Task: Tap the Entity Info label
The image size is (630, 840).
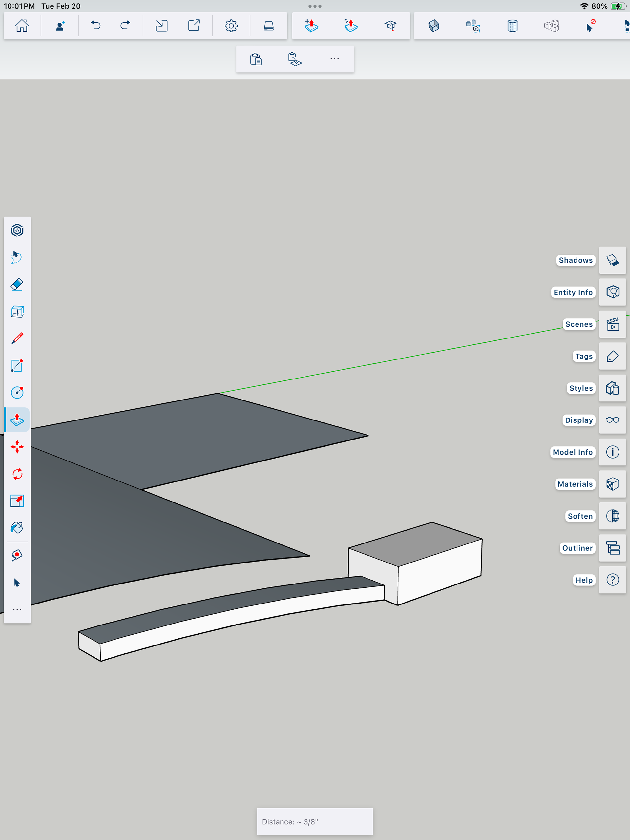Action: tap(573, 292)
